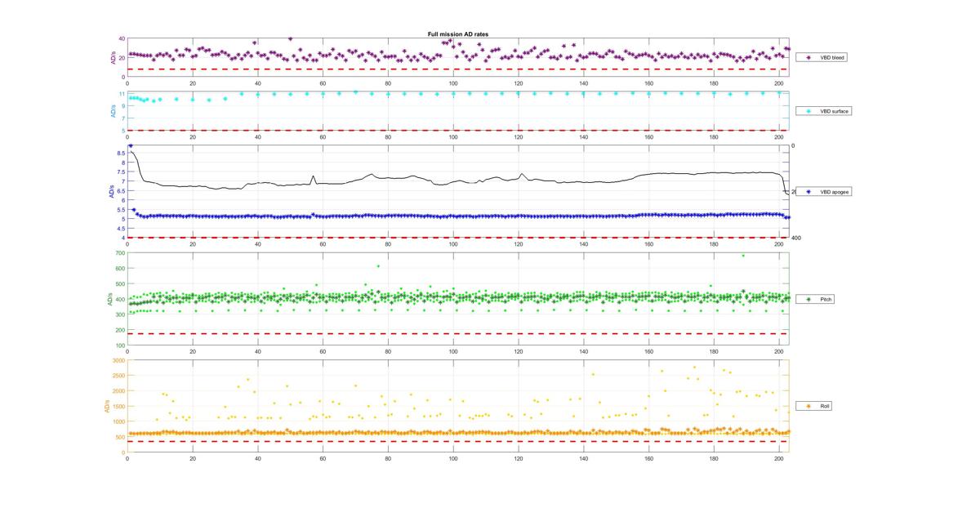Select the red dashed threshold line in the Pitch plot
Screen dimensions: 980x508
(457, 333)
